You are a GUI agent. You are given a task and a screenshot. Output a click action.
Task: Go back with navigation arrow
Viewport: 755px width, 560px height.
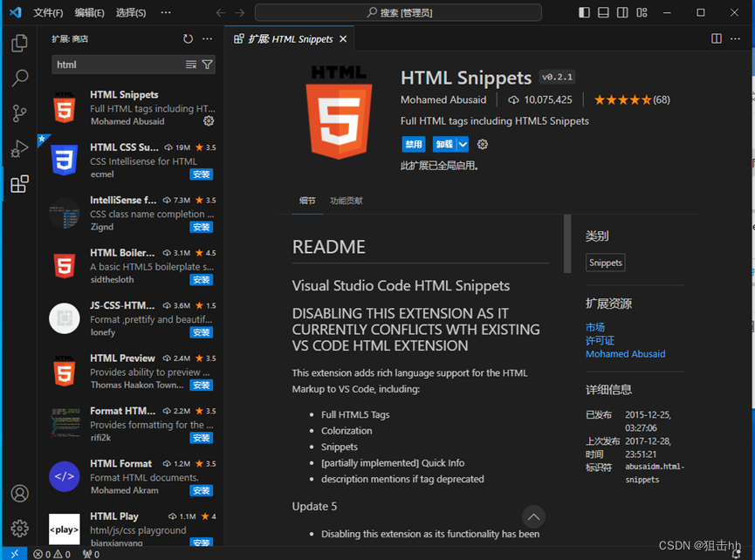[x=221, y=12]
